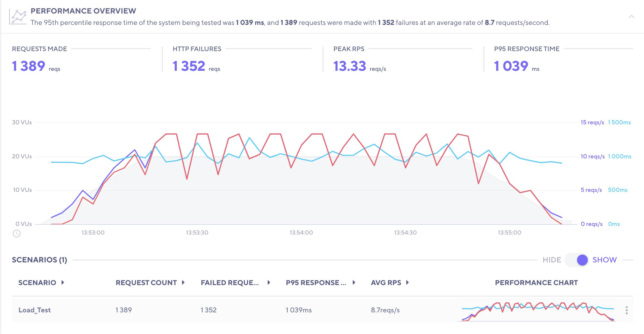Click the HIDE label next to toggle
The width and height of the screenshot is (644, 334).
click(x=552, y=260)
